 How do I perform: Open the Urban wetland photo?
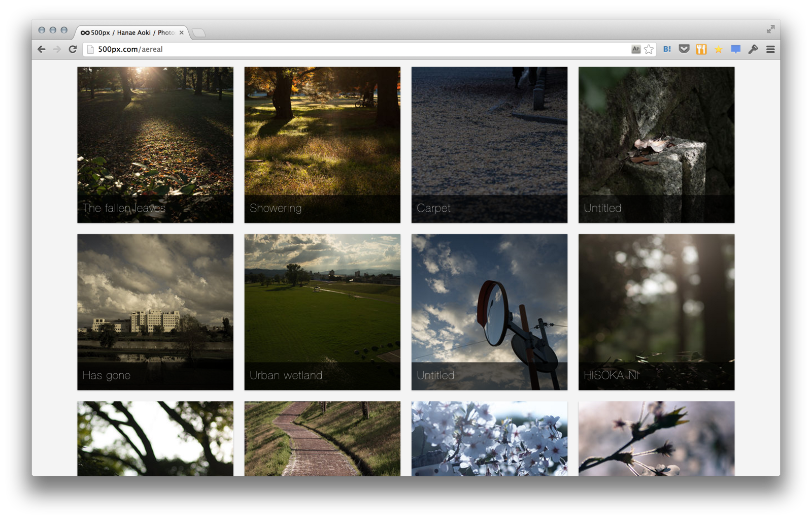tap(322, 312)
